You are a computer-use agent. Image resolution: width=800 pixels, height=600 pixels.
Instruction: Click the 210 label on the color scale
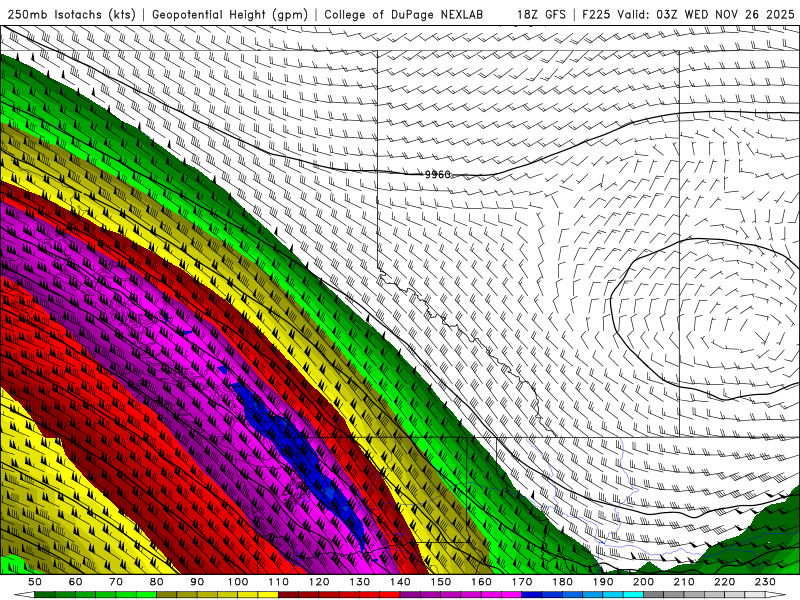coord(684,582)
